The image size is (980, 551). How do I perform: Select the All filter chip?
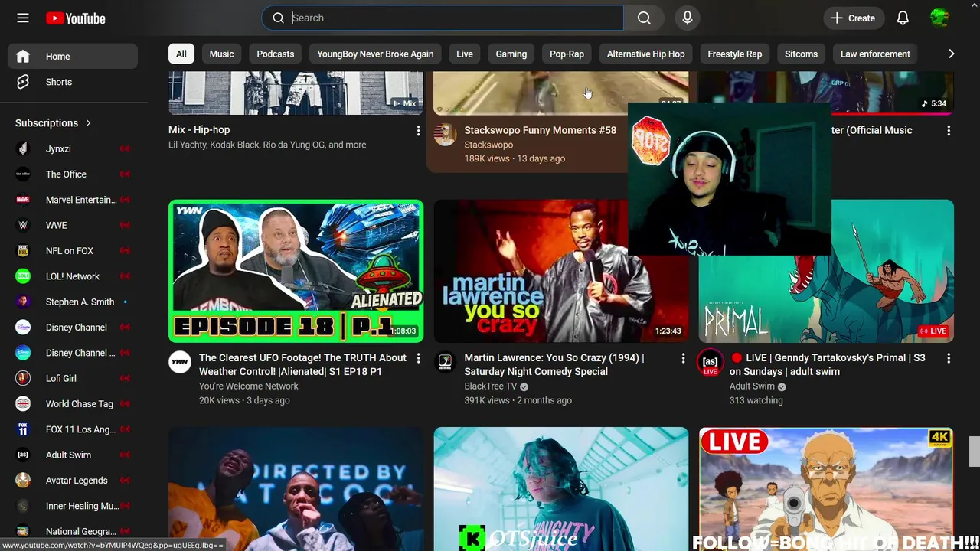[x=181, y=54]
